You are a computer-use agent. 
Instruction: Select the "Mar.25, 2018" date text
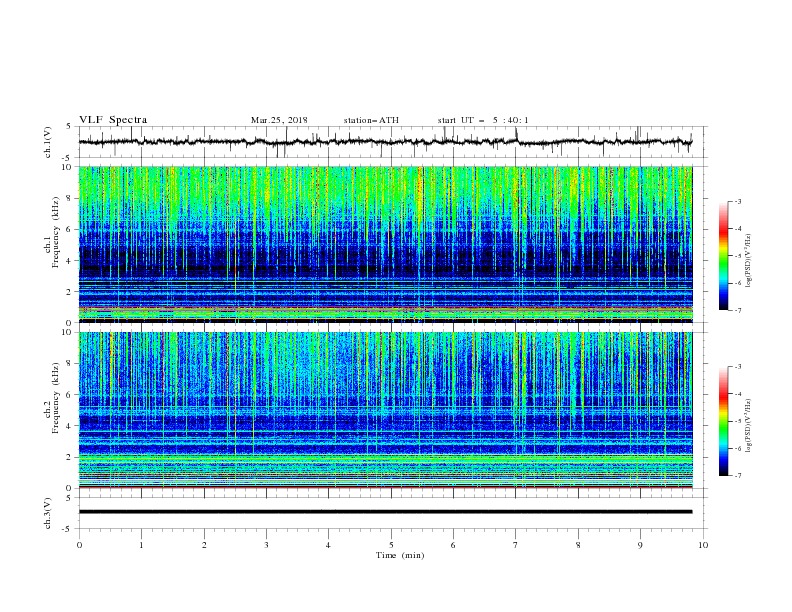pos(279,120)
